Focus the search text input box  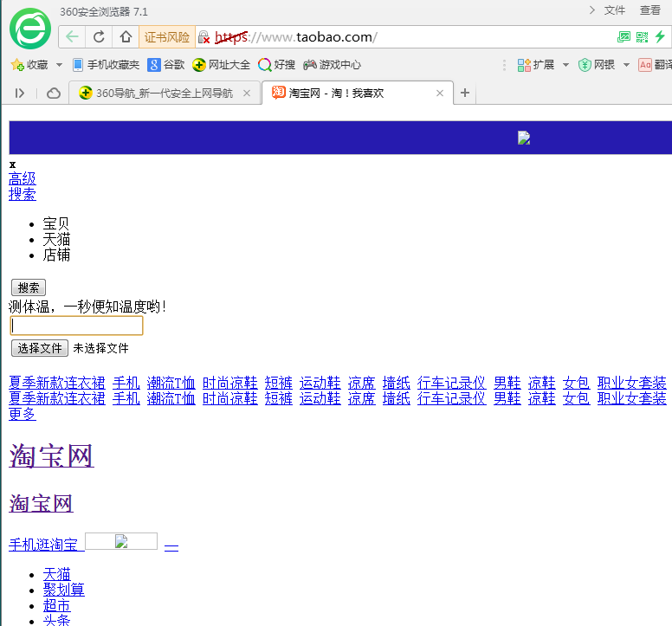(x=76, y=326)
